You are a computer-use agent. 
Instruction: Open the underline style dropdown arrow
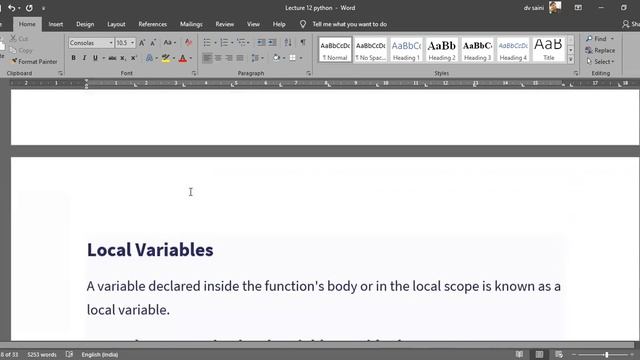[x=104, y=58]
